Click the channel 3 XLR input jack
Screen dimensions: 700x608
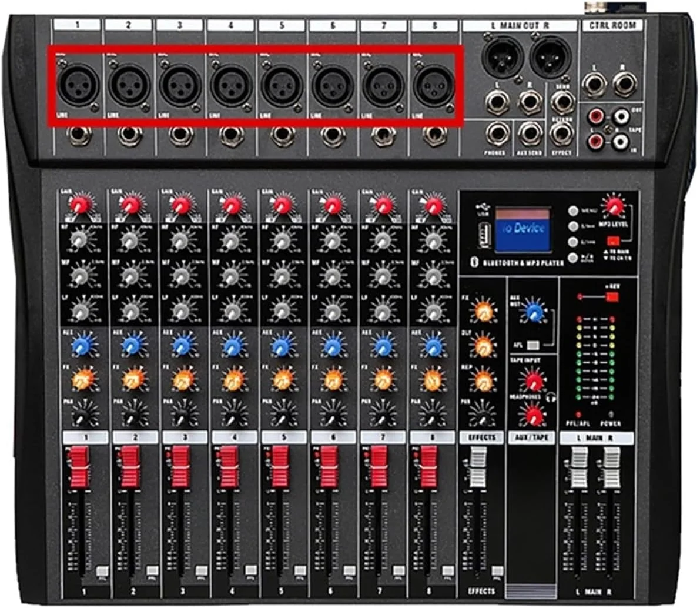click(181, 86)
